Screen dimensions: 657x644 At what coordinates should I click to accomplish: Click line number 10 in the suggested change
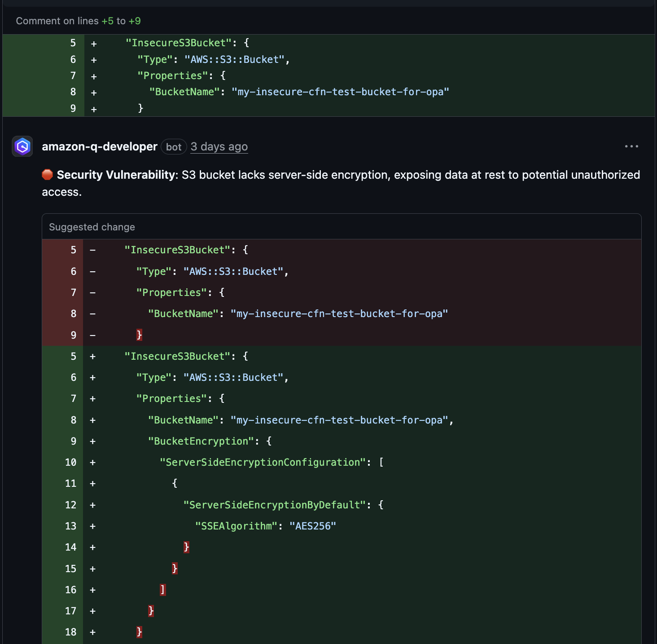click(x=71, y=462)
